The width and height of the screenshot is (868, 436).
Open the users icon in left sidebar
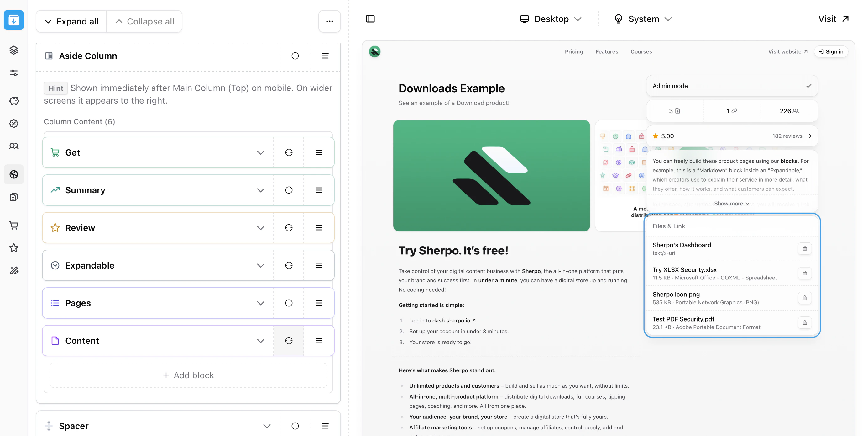(13, 146)
